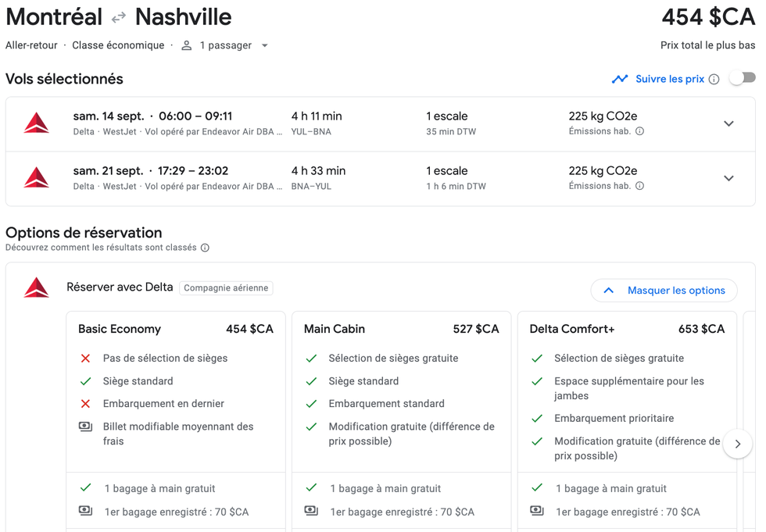This screenshot has width=766, height=532.
Task: Click the price trend chart icon beside 'Suivre les prix'
Action: click(x=620, y=77)
